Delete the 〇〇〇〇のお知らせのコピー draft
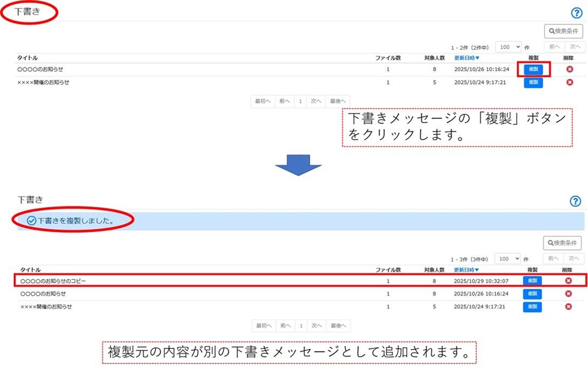The width and height of the screenshot is (588, 369). pyautogui.click(x=568, y=281)
